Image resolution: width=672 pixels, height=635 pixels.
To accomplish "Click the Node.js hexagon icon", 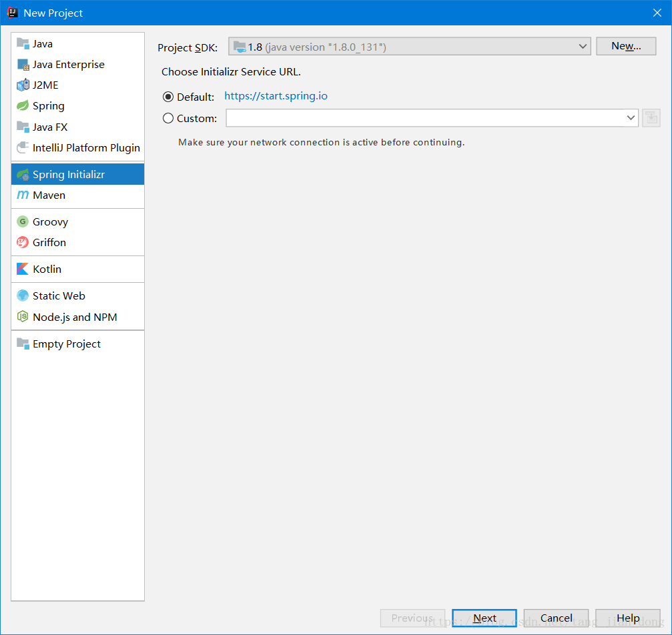I will pyautogui.click(x=23, y=317).
